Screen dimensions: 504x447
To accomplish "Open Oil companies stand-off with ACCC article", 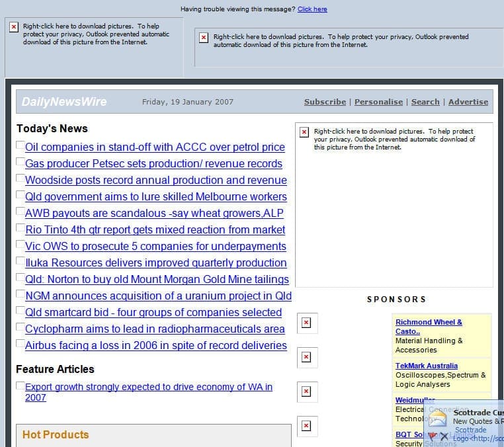I will [155, 147].
